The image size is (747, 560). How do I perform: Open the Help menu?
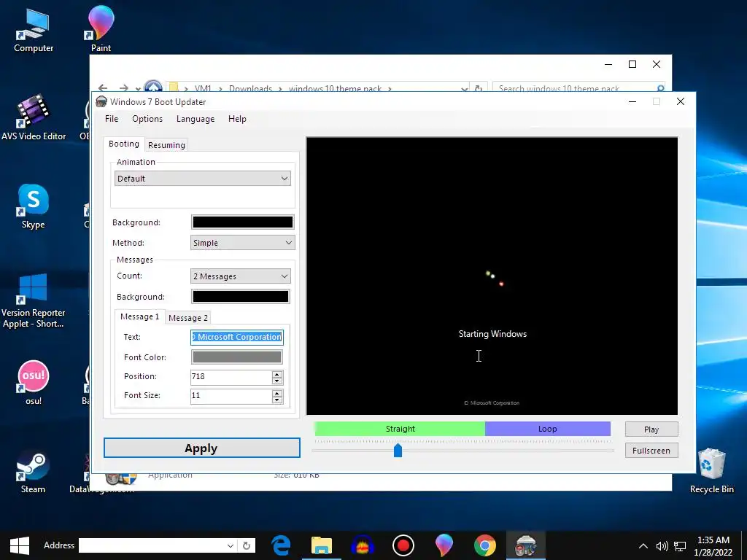tap(237, 119)
